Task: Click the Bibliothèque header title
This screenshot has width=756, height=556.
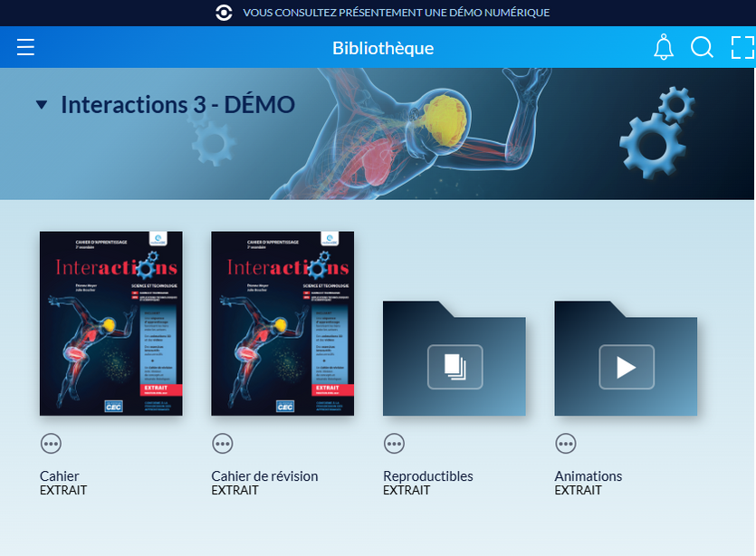Action: click(x=383, y=48)
